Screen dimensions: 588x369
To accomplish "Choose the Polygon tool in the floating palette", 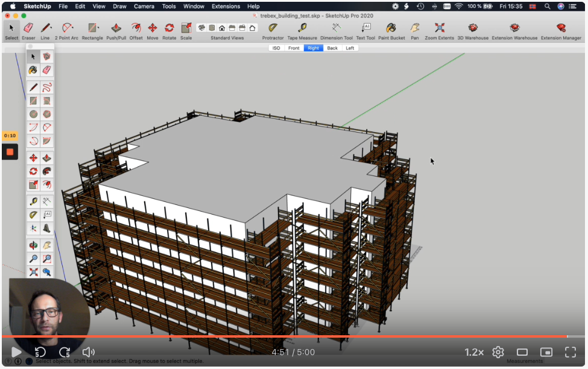I will pos(46,114).
